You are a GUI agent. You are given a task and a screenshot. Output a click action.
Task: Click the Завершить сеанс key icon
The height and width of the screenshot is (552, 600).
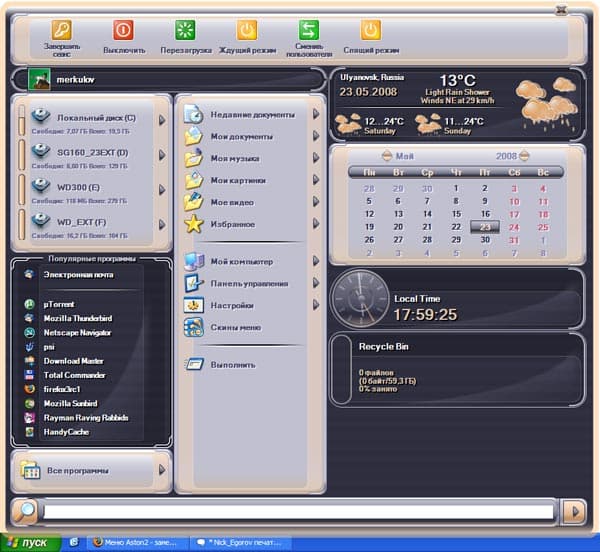point(62,30)
